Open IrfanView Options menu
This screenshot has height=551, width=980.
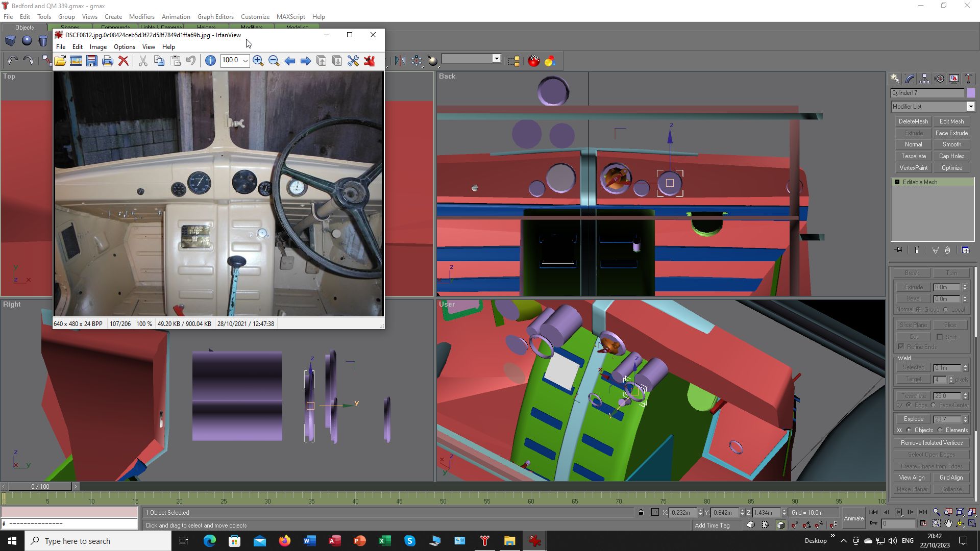124,47
